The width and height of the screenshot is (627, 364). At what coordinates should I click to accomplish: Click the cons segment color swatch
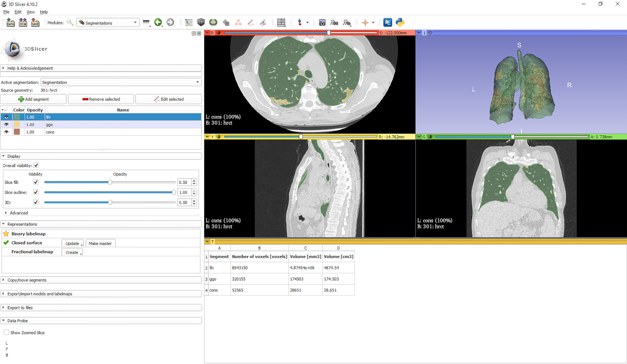[x=17, y=132]
